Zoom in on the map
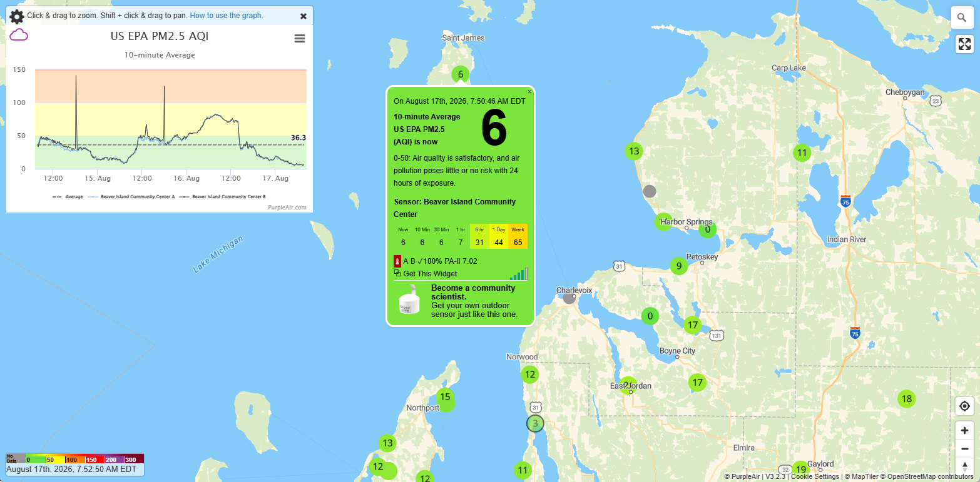Screen dimensions: 980x482 [964, 430]
